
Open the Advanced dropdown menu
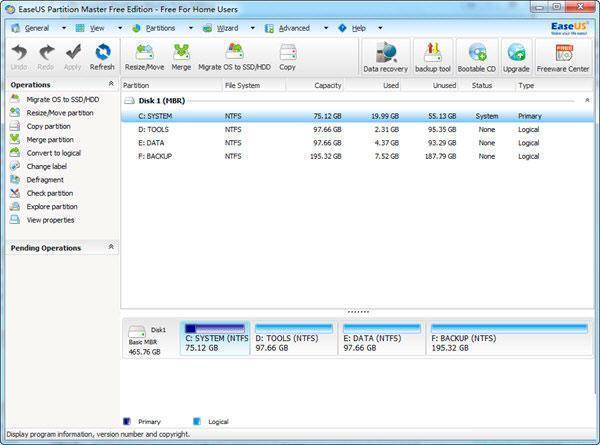click(294, 28)
